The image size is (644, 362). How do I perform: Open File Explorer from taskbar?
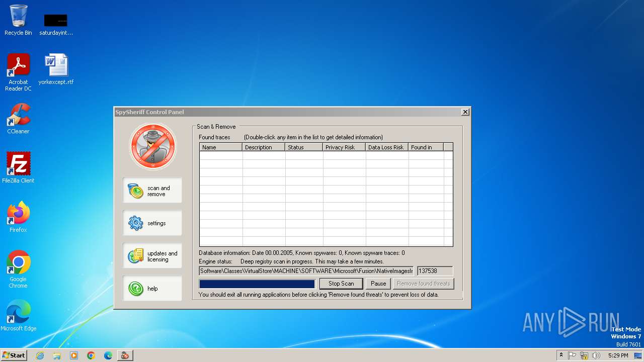coord(57,355)
